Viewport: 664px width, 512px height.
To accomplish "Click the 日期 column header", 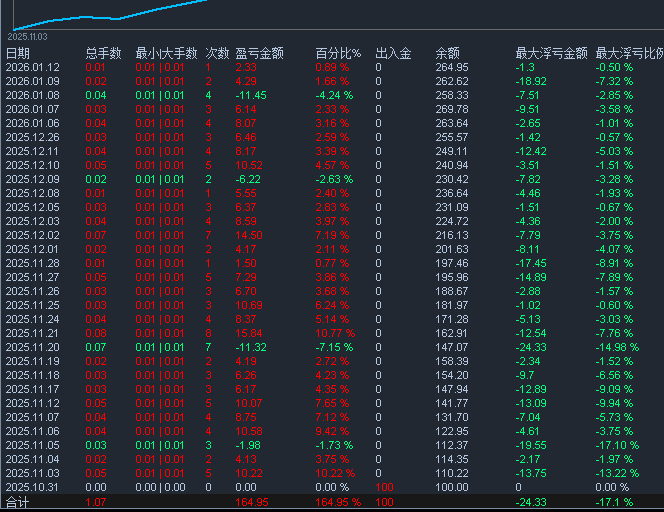I will tap(18, 53).
